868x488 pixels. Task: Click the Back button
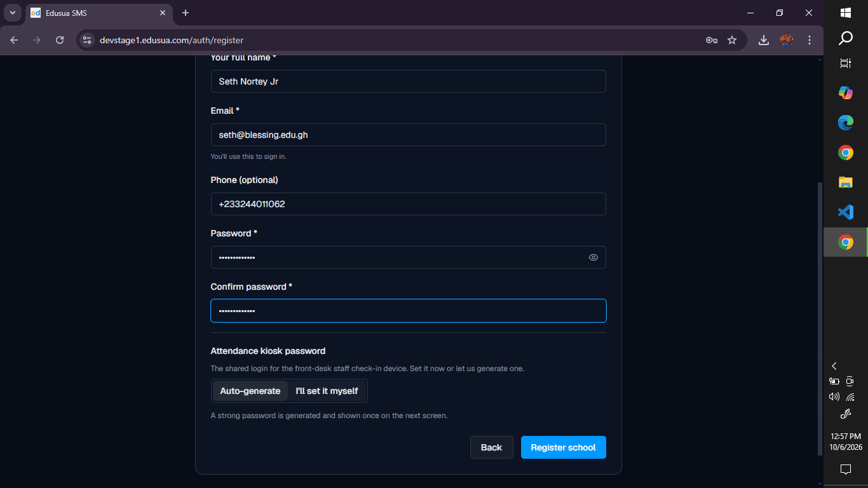pyautogui.click(x=491, y=447)
